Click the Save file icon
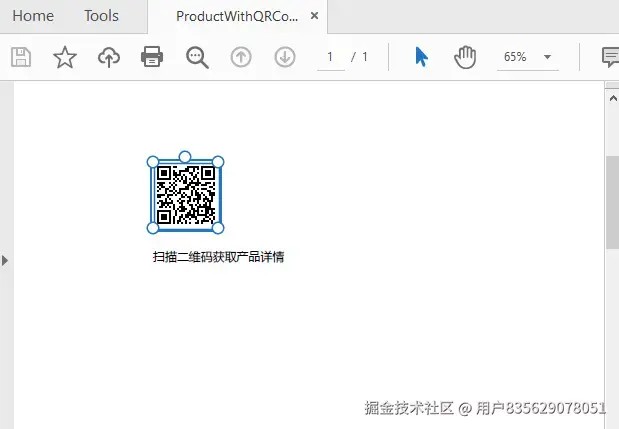619x429 pixels. (x=21, y=57)
